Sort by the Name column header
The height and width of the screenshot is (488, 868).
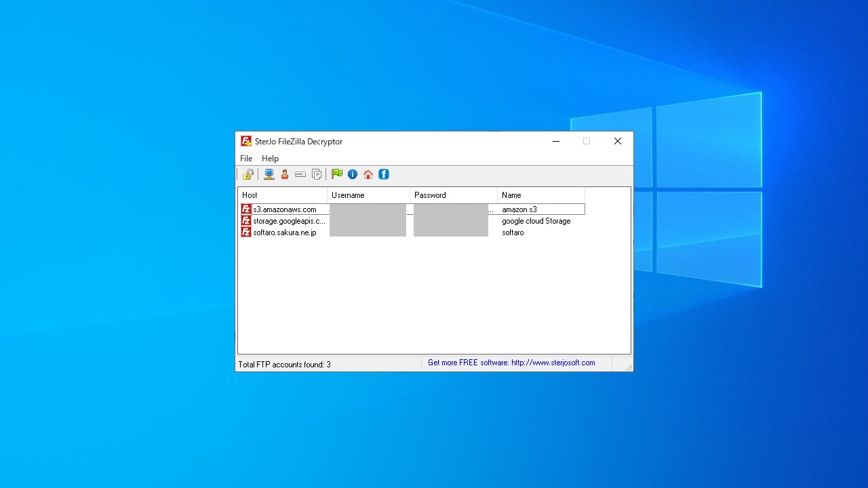click(x=541, y=195)
